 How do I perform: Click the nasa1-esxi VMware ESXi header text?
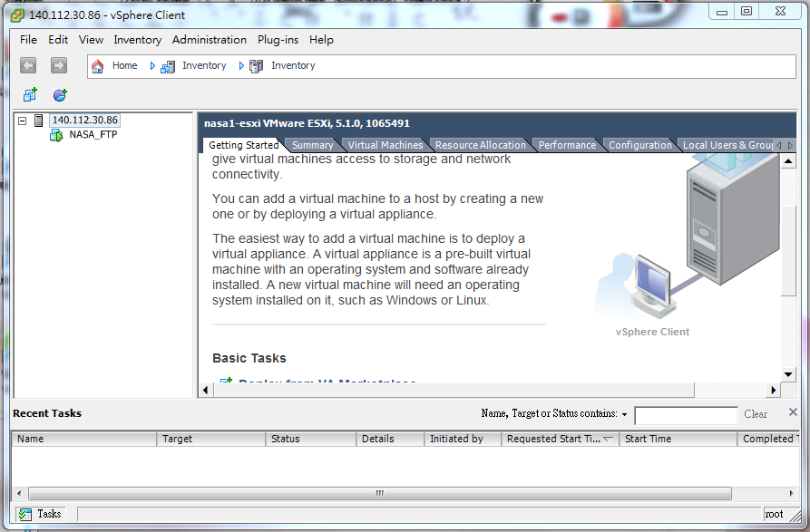(307, 123)
